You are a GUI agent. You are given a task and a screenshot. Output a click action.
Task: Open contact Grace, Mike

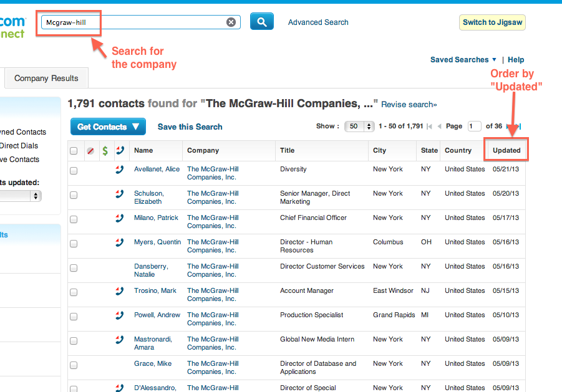[x=153, y=363]
